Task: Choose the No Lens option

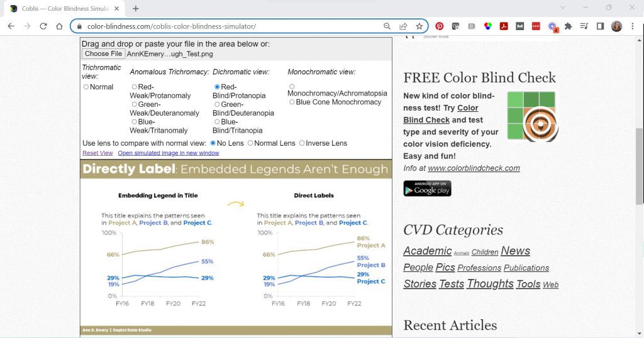Action: (213, 143)
